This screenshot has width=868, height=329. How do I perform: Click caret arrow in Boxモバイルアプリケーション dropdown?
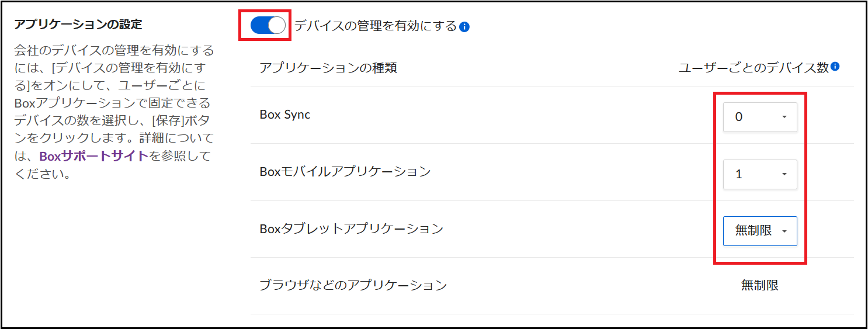tap(784, 174)
